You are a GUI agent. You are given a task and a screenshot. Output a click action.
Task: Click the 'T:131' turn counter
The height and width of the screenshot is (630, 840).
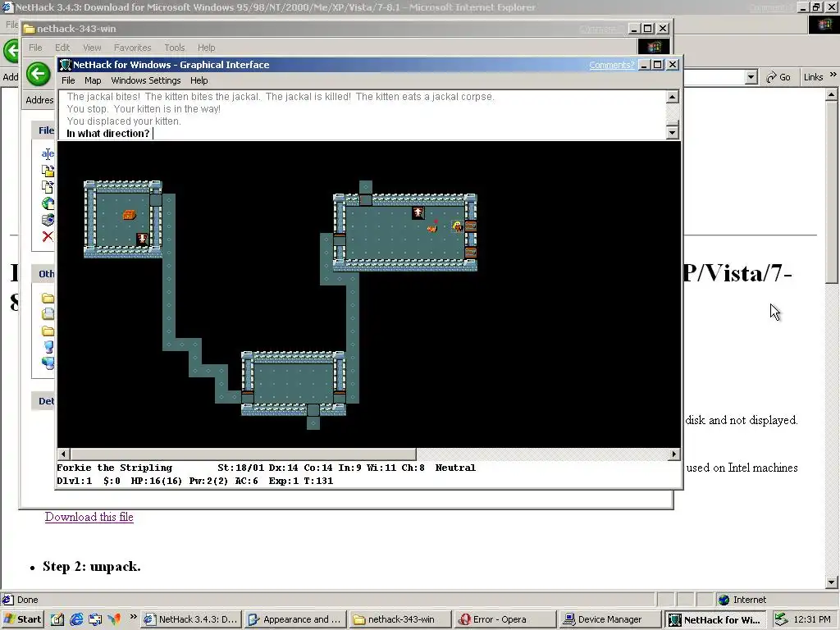pyautogui.click(x=318, y=481)
